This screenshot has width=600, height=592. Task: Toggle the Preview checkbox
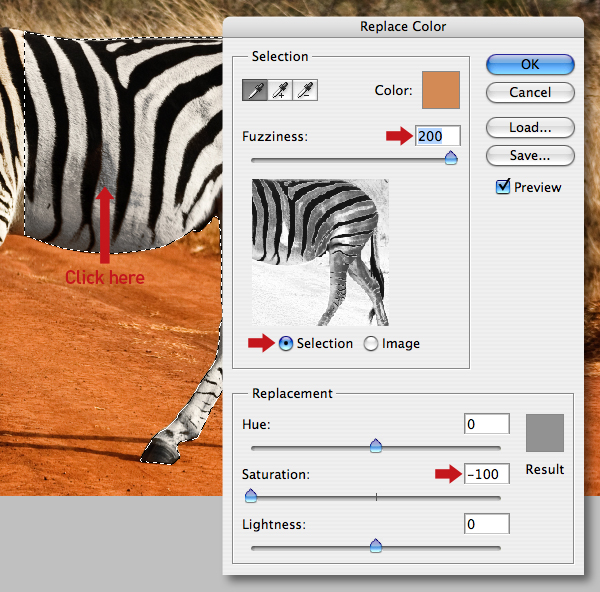503,186
